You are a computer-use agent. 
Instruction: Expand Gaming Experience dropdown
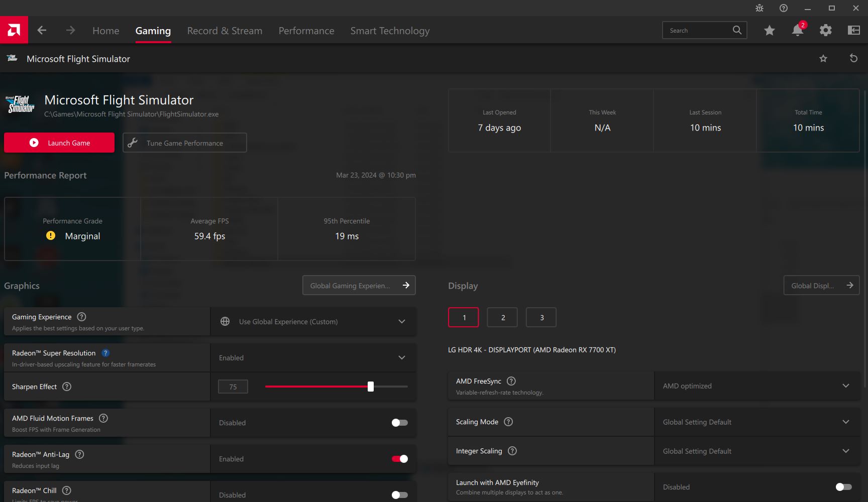313,321
